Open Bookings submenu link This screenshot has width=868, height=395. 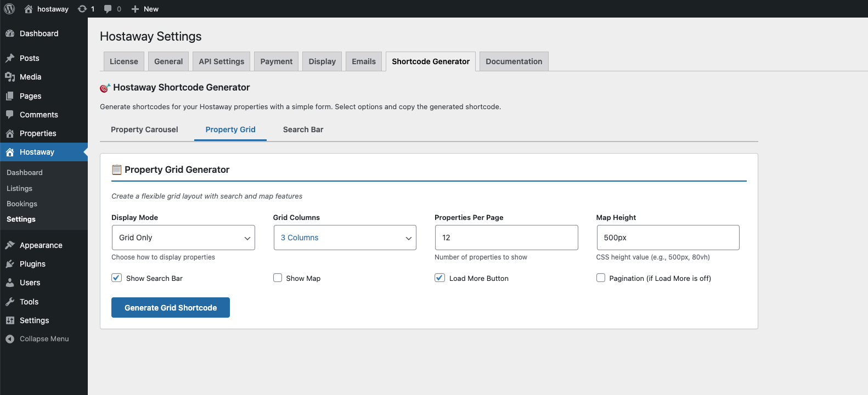point(22,204)
